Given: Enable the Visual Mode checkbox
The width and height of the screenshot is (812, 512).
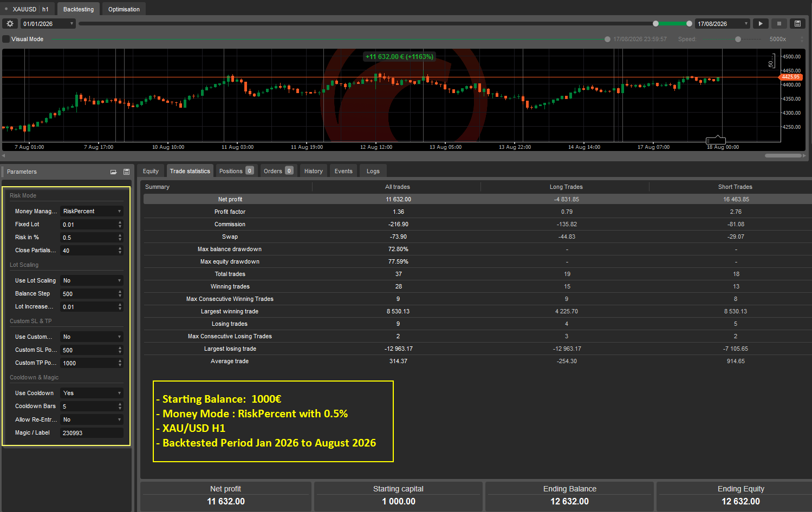Looking at the screenshot, I should click(6, 39).
